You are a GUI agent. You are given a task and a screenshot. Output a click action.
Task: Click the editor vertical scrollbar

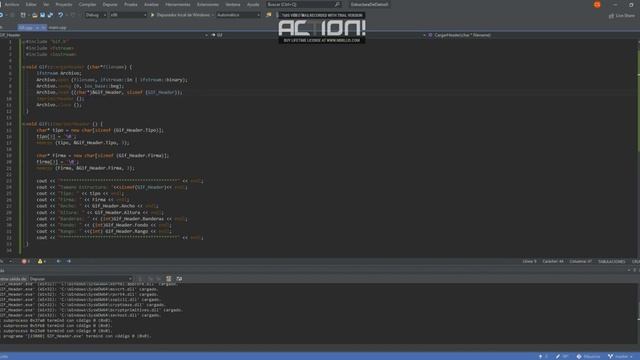[x=638, y=147]
